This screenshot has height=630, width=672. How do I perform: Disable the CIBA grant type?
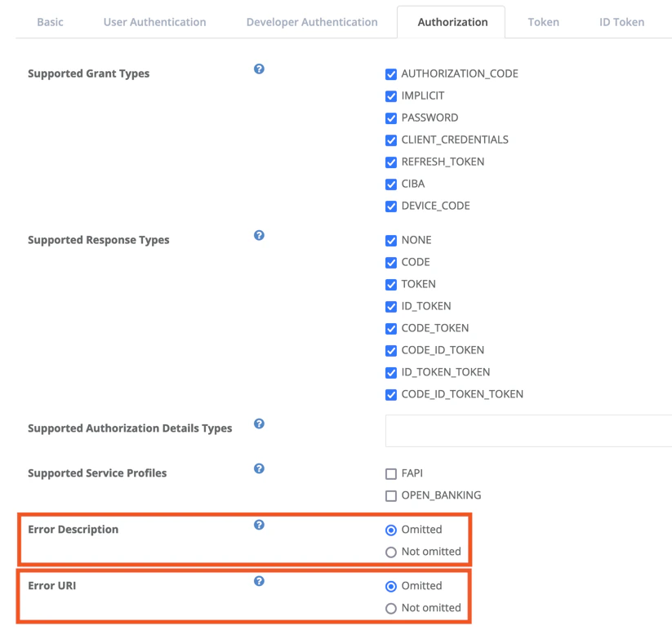[x=391, y=184]
